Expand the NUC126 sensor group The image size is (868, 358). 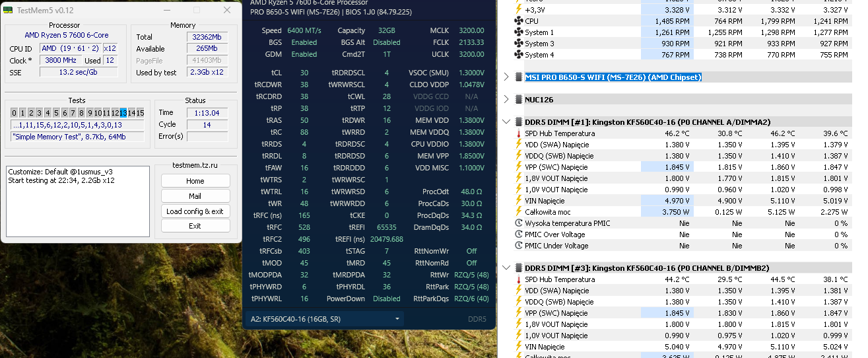pos(506,100)
